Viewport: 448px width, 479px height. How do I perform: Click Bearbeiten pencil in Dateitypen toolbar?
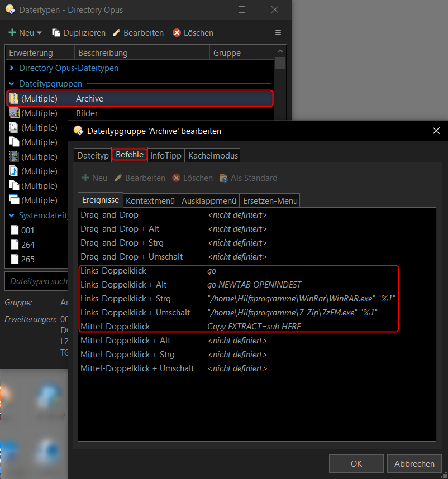tap(138, 33)
